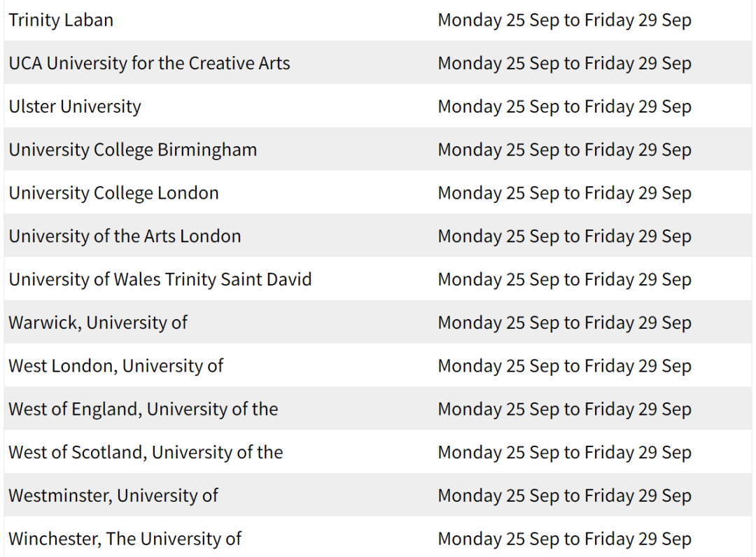The image size is (756, 557).
Task: Click West London, University of
Action: click(x=115, y=366)
